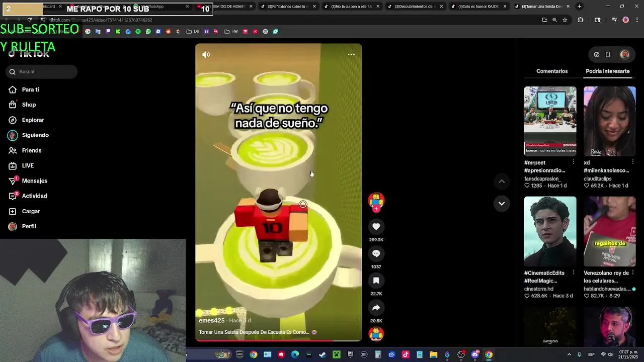Open TikTok app in taskbar
The width and height of the screenshot is (644, 362).
pyautogui.click(x=406, y=354)
